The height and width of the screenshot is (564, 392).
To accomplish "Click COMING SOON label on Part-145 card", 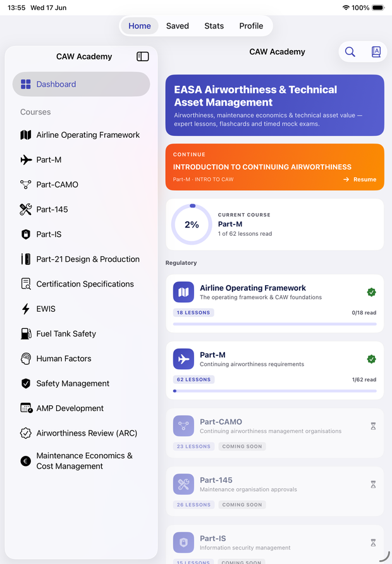I will coord(242,505).
